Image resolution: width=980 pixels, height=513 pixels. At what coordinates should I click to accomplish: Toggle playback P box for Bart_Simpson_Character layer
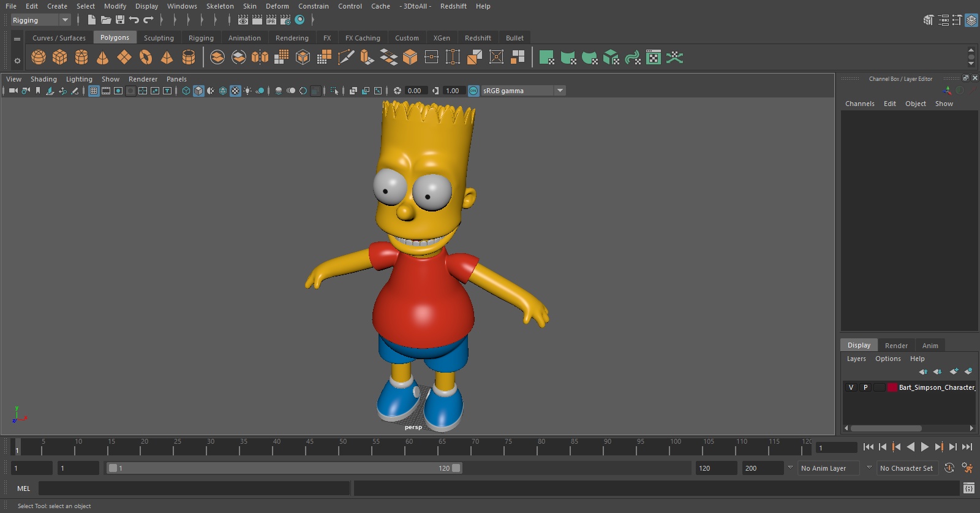865,387
